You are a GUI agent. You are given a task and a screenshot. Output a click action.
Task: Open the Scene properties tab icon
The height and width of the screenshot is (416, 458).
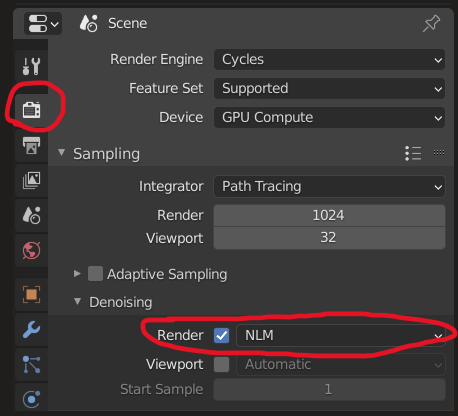click(x=31, y=215)
